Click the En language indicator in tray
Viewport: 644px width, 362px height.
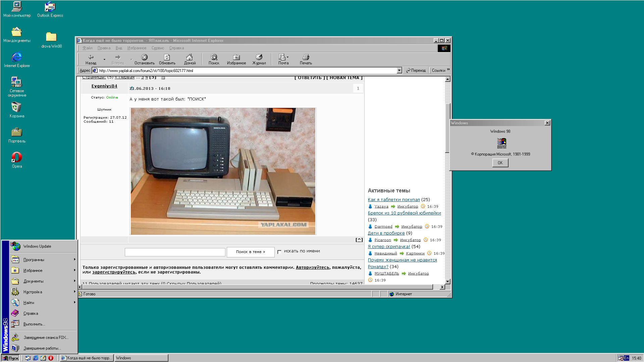pyautogui.click(x=626, y=358)
